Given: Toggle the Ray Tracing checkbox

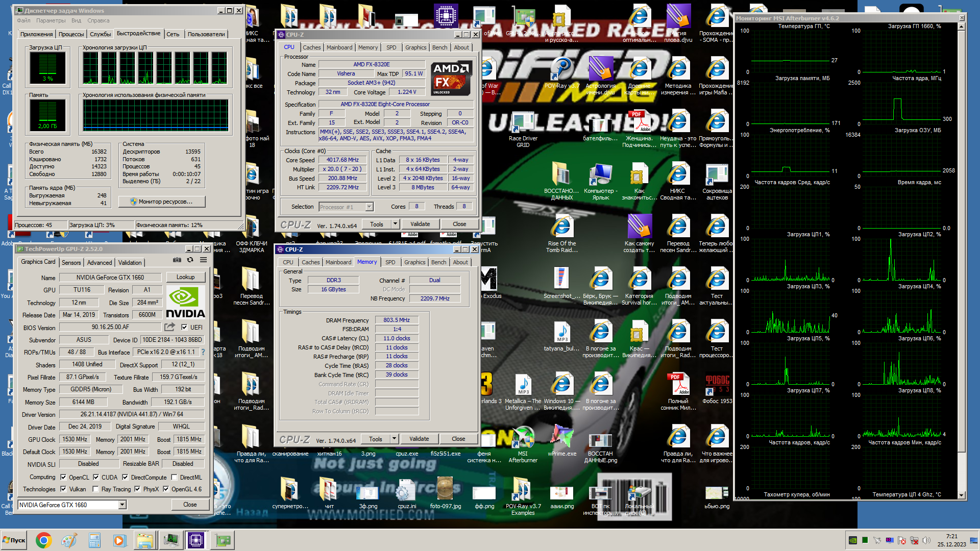Looking at the screenshot, I should point(95,489).
